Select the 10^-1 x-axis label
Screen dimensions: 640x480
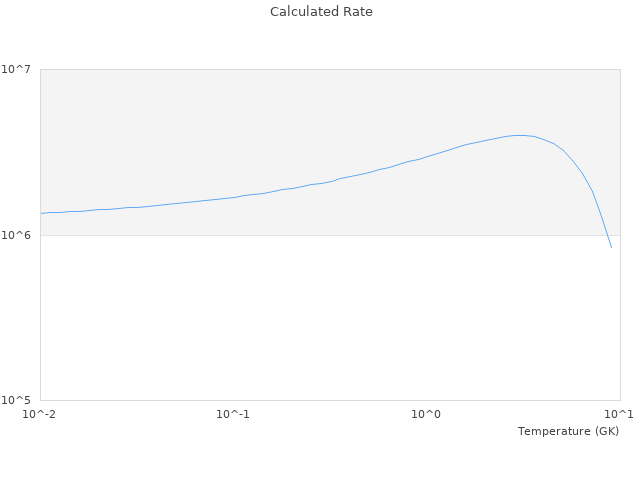(x=233, y=414)
